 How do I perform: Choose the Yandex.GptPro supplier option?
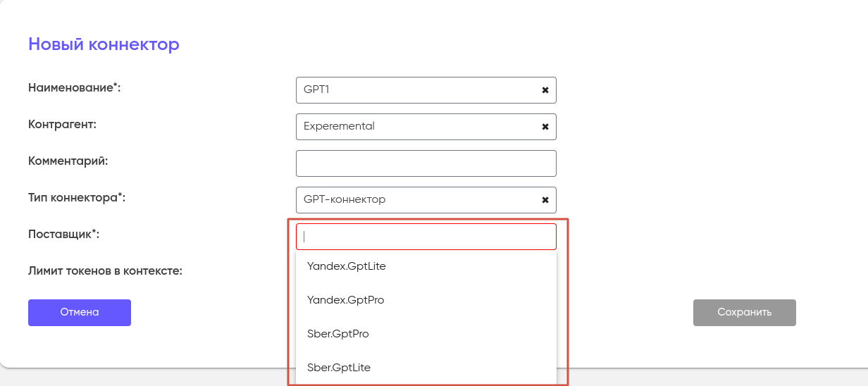[x=346, y=300]
